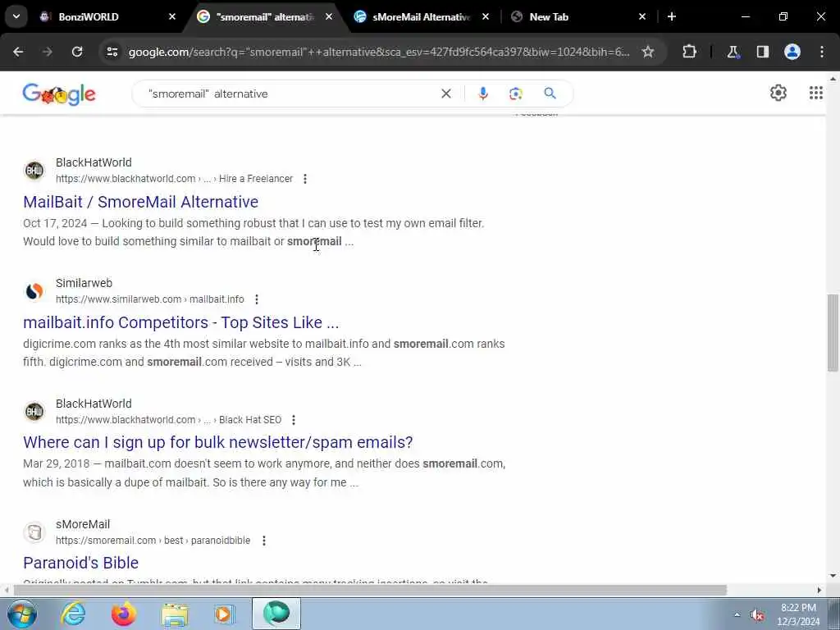840x630 pixels.
Task: Open Windows Media Player from taskbar
Action: pyautogui.click(x=225, y=614)
